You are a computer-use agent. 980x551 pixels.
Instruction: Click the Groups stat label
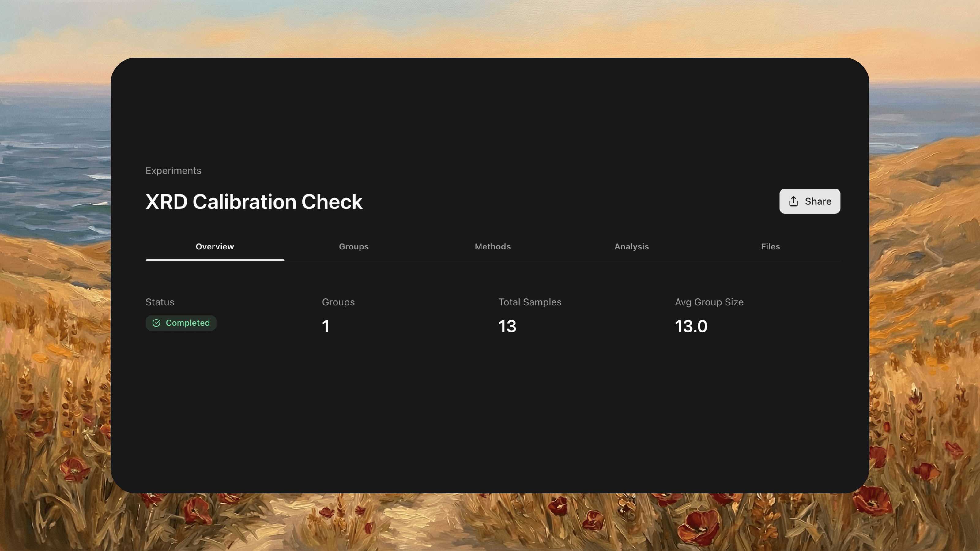point(338,302)
